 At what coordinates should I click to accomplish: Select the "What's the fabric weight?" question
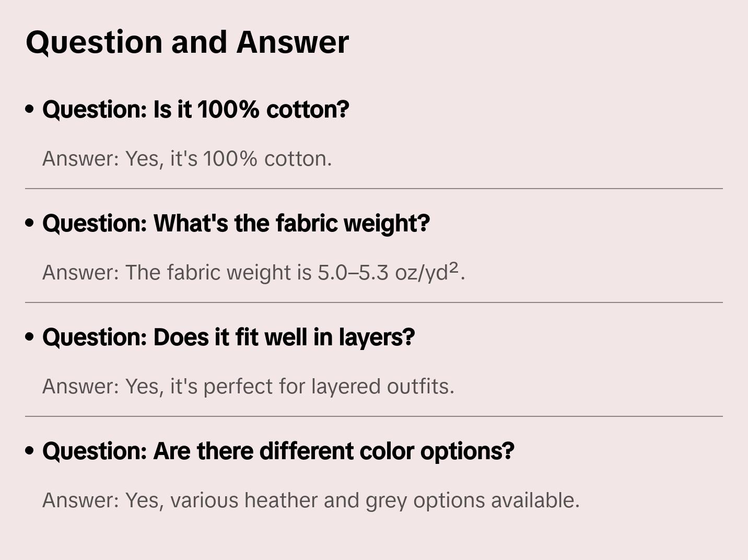click(236, 224)
